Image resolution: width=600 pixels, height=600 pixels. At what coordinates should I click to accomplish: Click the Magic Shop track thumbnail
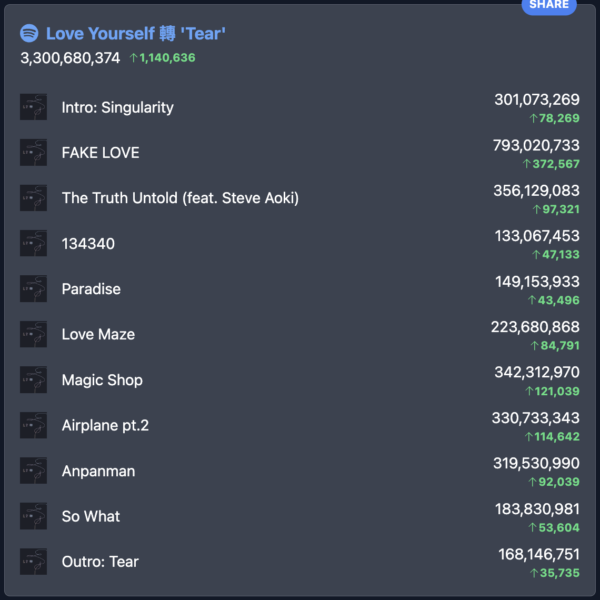click(x=33, y=380)
